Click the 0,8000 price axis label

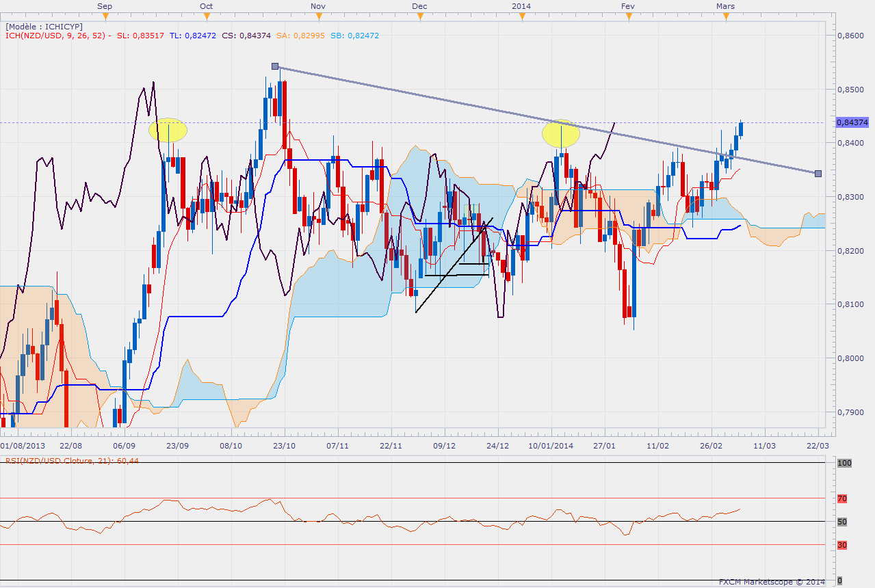click(x=849, y=358)
